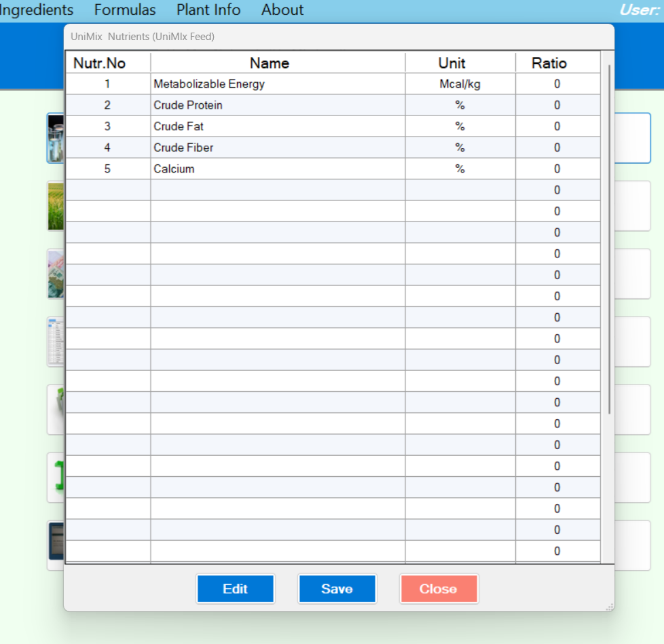
Task: Open the feed plant silo thumbnail icon
Action: click(x=55, y=138)
